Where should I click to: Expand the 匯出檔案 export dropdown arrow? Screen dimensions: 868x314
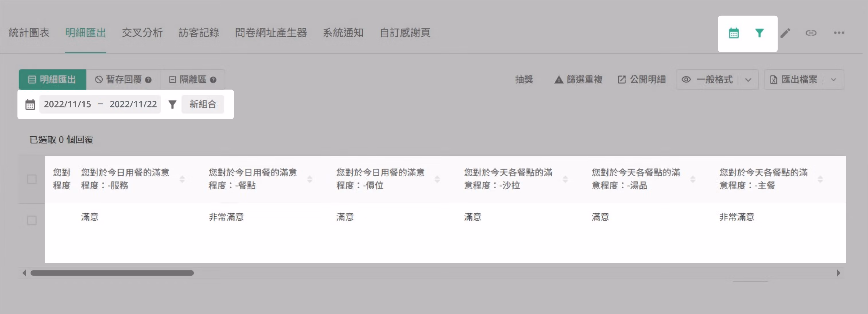click(x=833, y=80)
